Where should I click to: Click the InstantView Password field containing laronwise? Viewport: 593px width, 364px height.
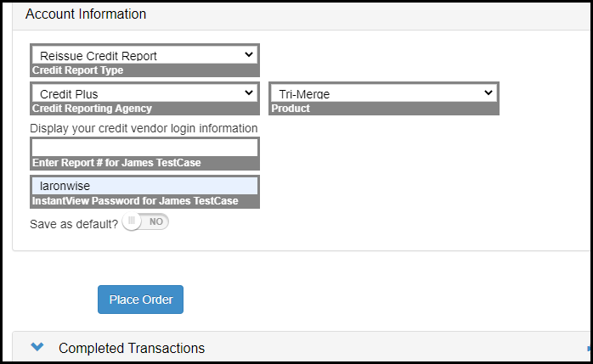coord(144,186)
